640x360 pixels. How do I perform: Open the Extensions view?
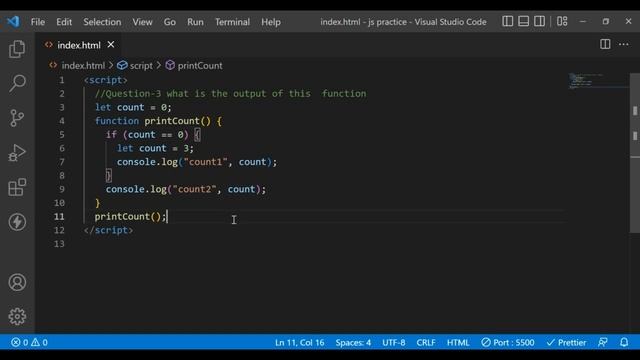tap(17, 187)
